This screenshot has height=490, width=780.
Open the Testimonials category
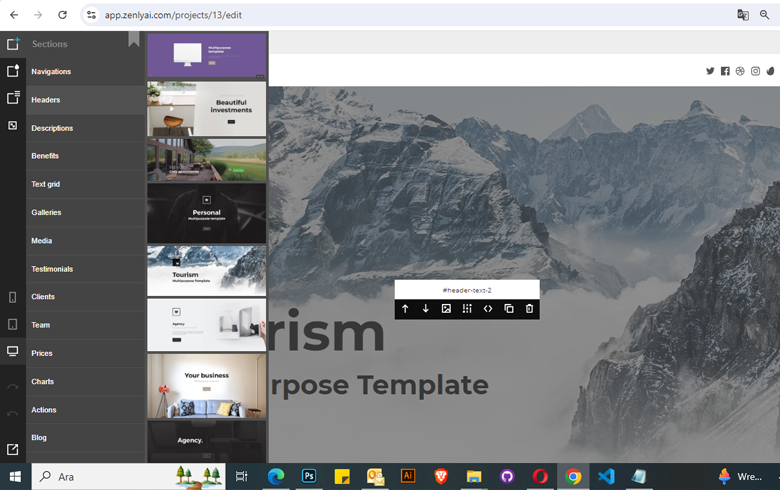(x=52, y=269)
